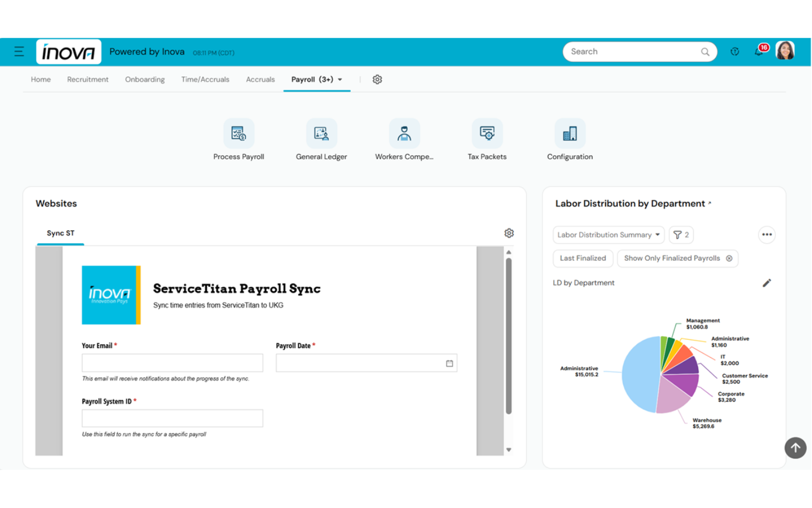This screenshot has height=508, width=812.
Task: Click the Websites widget title
Action: point(56,203)
